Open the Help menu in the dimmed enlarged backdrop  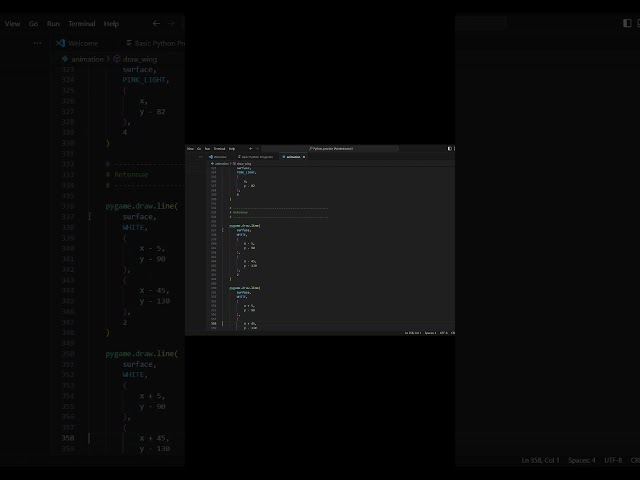tap(111, 24)
